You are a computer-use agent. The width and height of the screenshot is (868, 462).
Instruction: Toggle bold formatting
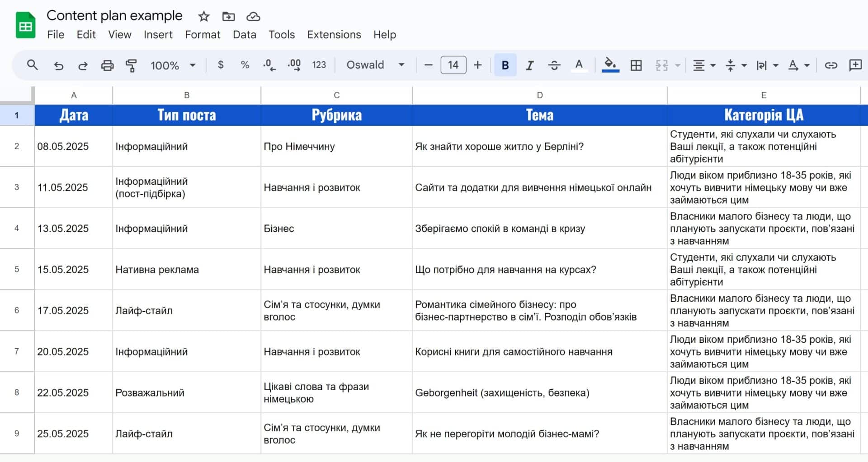coord(505,65)
